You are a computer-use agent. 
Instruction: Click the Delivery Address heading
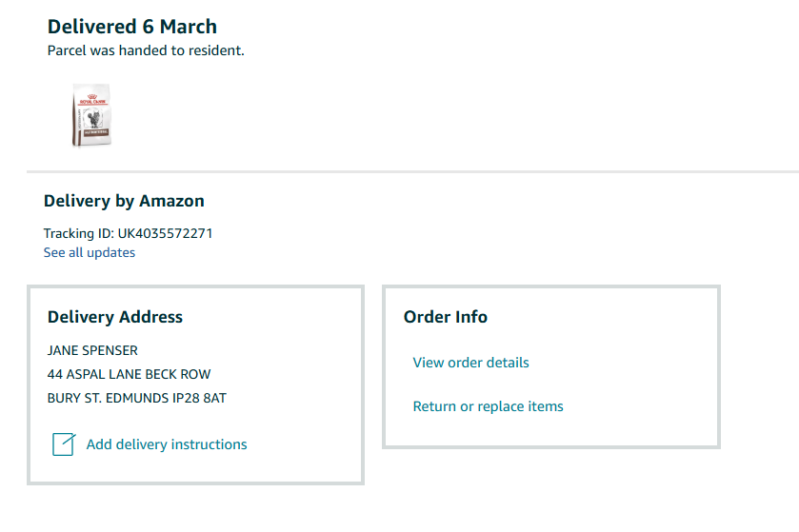tap(115, 317)
